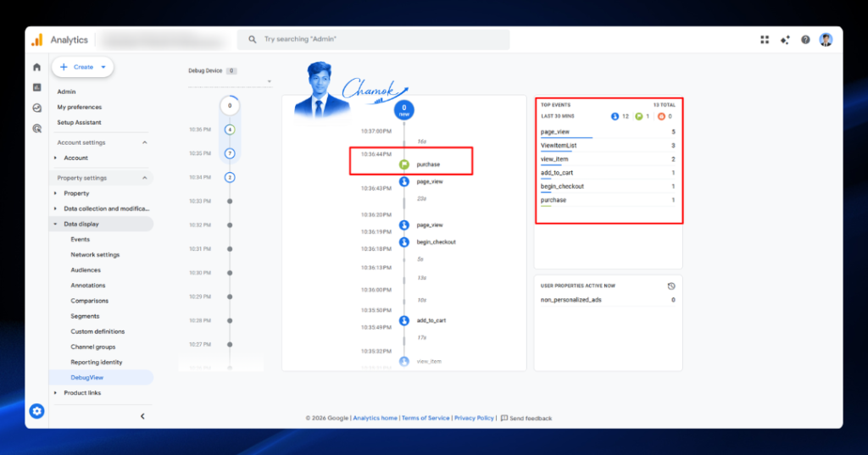Click the search magnifier icon
The image size is (868, 455).
tap(253, 39)
